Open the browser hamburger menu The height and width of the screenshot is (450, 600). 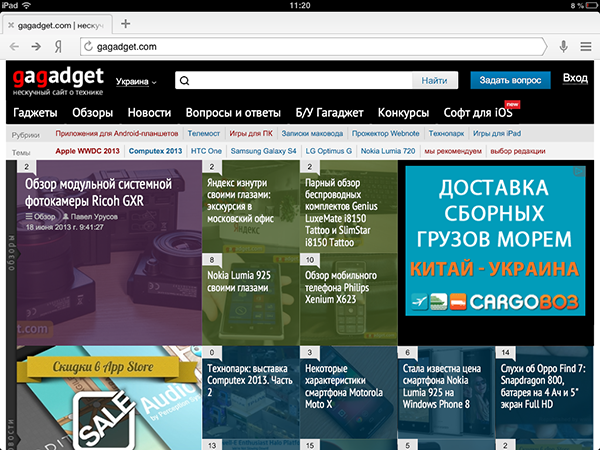click(x=585, y=46)
